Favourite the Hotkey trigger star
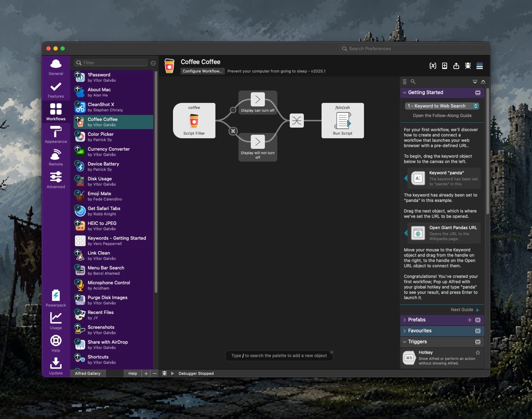 coord(478,353)
